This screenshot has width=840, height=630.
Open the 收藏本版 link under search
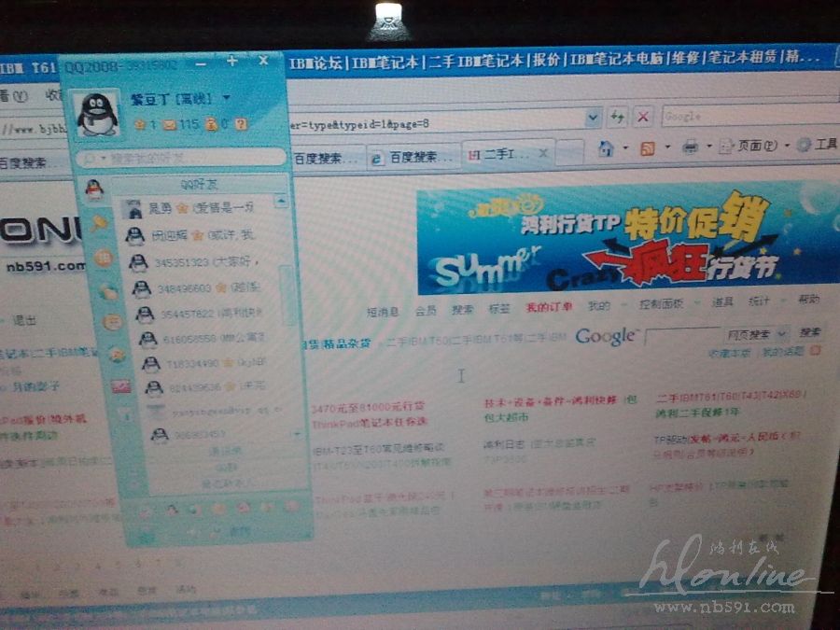click(729, 353)
